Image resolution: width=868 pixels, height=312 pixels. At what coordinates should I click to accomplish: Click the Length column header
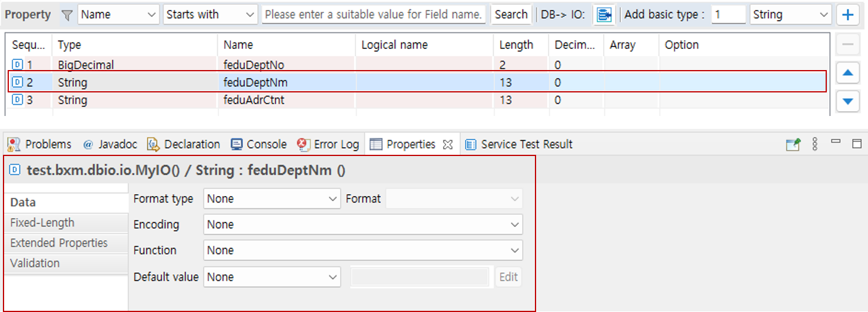[521, 45]
